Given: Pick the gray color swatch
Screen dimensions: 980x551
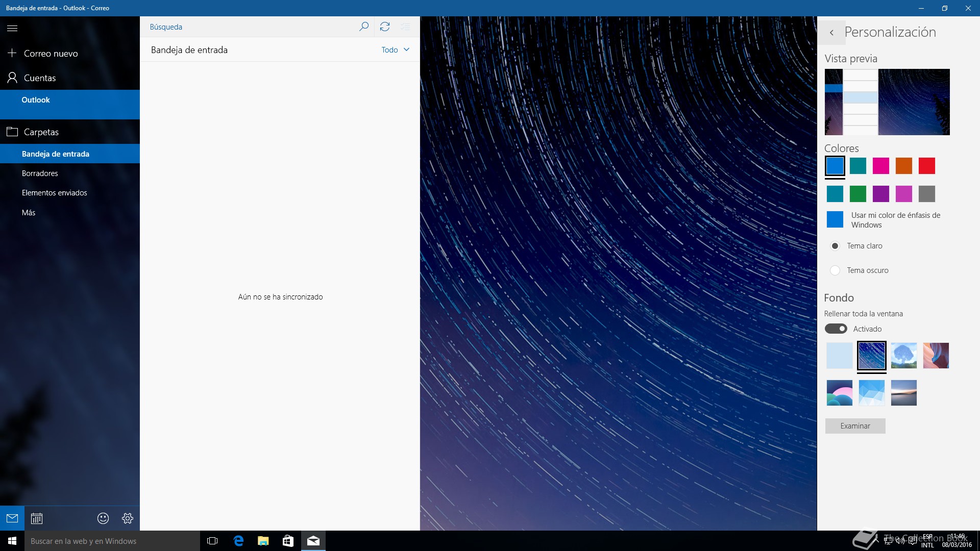Looking at the screenshot, I should pos(927,194).
